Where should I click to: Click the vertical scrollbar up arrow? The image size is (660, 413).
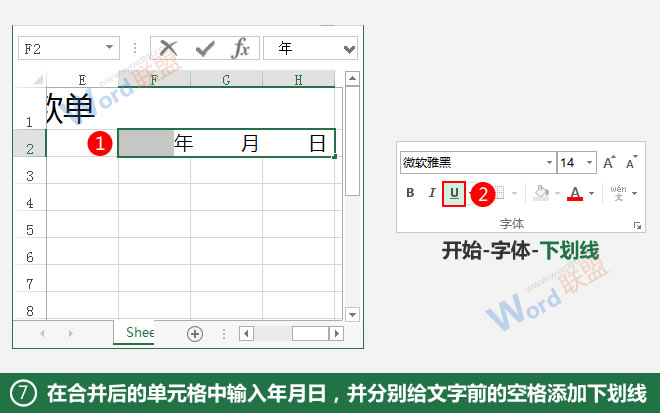coord(352,79)
